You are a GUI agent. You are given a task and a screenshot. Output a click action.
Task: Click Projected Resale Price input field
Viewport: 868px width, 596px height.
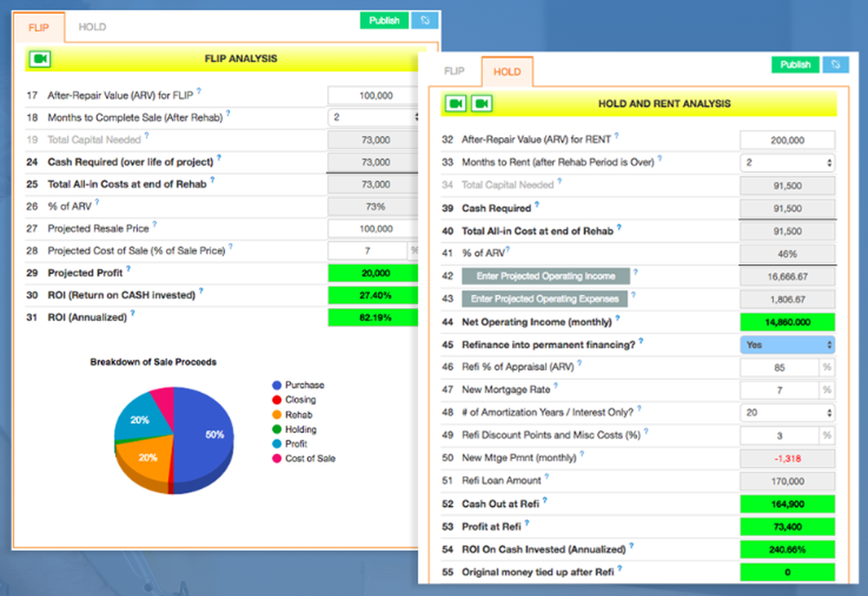tap(373, 228)
